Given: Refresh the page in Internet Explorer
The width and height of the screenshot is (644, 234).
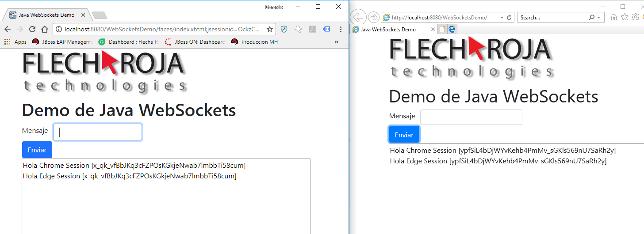Looking at the screenshot, I should (509, 18).
